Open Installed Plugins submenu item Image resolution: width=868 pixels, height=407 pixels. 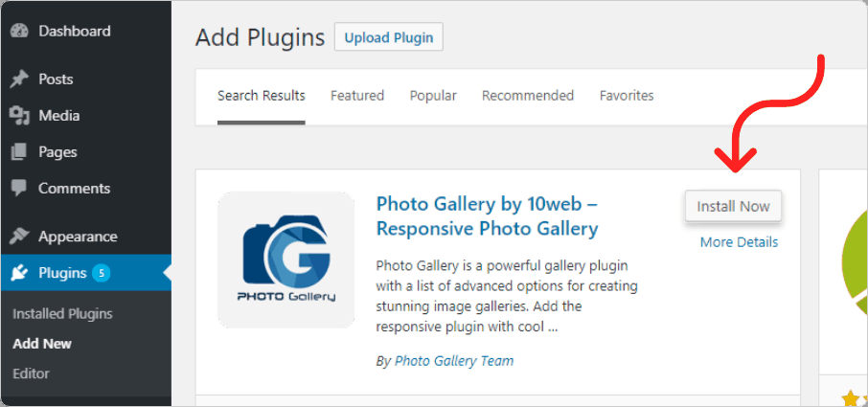tap(62, 314)
